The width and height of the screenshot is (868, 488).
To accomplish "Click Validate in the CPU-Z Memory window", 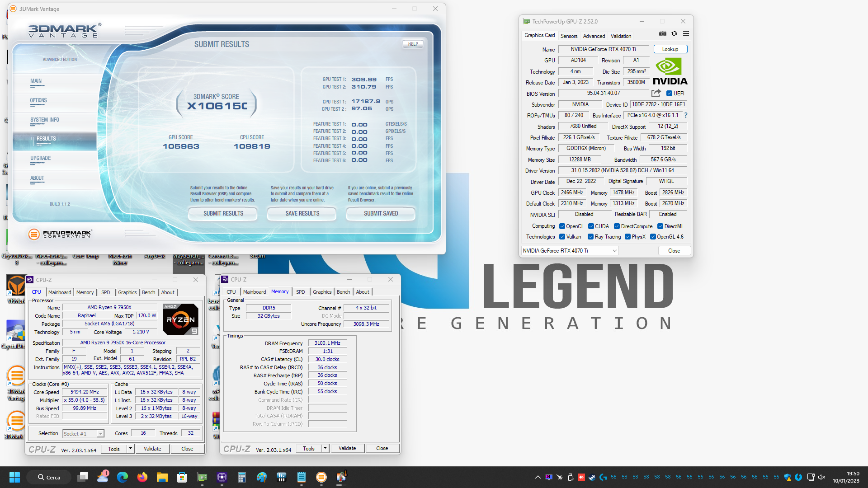I will coord(347,448).
